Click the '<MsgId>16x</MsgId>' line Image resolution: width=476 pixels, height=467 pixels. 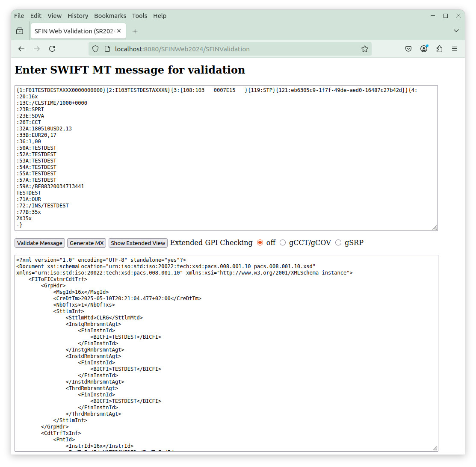click(x=81, y=292)
